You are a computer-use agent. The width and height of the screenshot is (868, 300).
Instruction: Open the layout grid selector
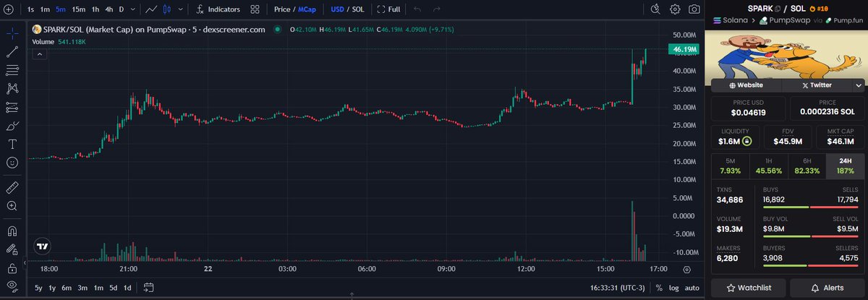pos(255,9)
